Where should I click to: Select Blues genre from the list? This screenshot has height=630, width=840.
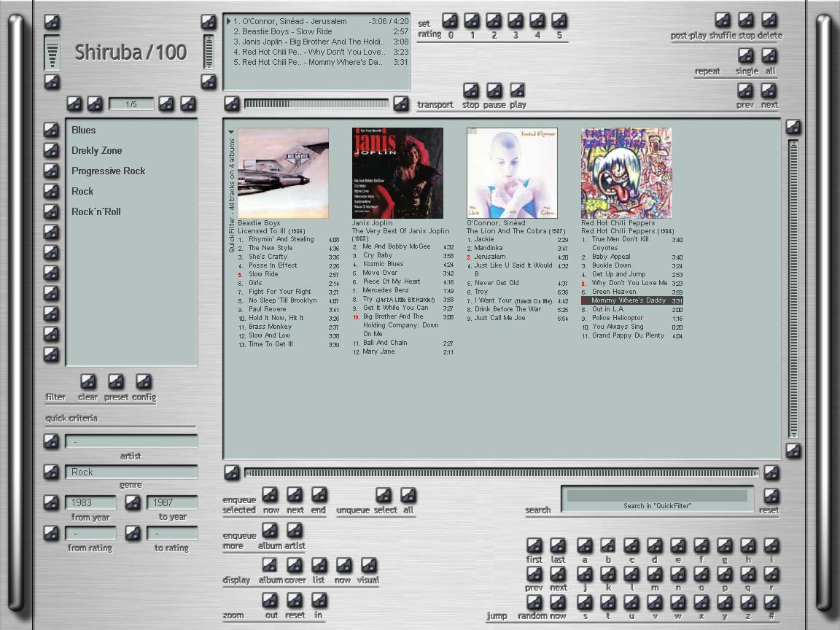(83, 130)
